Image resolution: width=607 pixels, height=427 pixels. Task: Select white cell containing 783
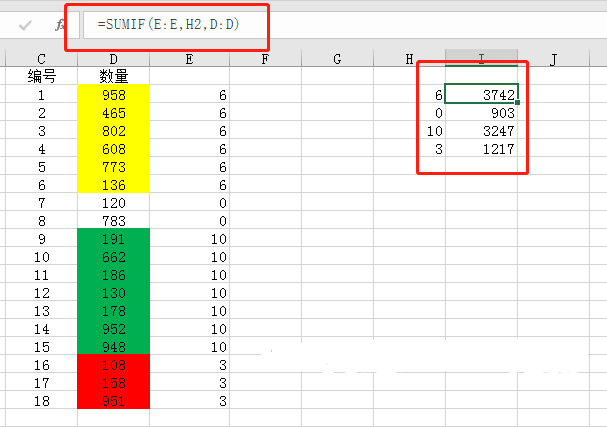click(x=113, y=220)
